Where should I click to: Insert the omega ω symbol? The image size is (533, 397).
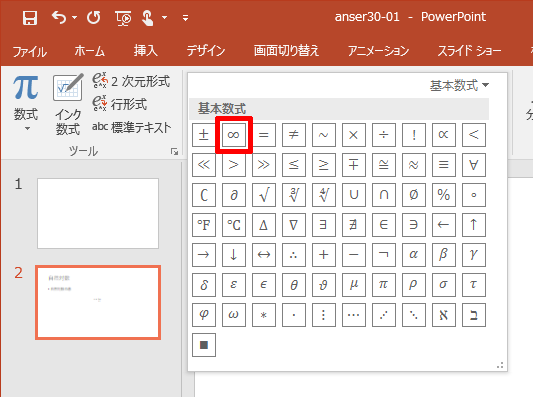(x=234, y=315)
